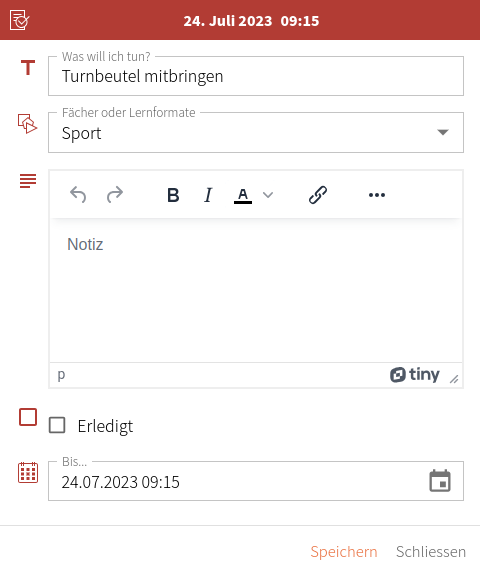Screen dimensions: 480x576
Task: Toggle italic formatting in note editor
Action: pyautogui.click(x=208, y=195)
